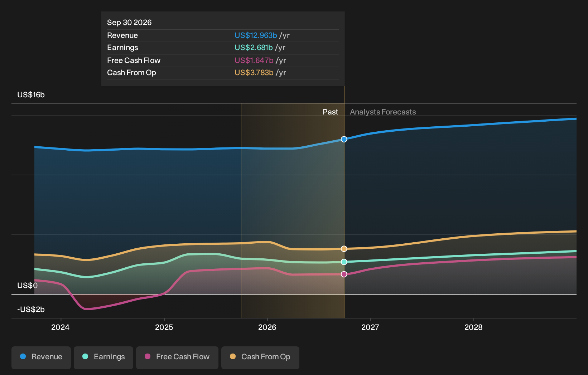Toggle the Free Cash Flow legend button
The width and height of the screenshot is (588, 375).
177,357
